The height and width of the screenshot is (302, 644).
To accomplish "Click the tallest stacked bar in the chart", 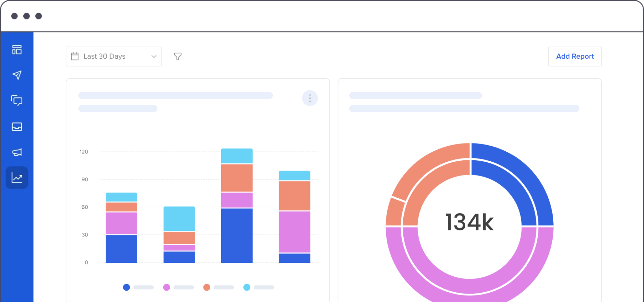I will point(236,206).
